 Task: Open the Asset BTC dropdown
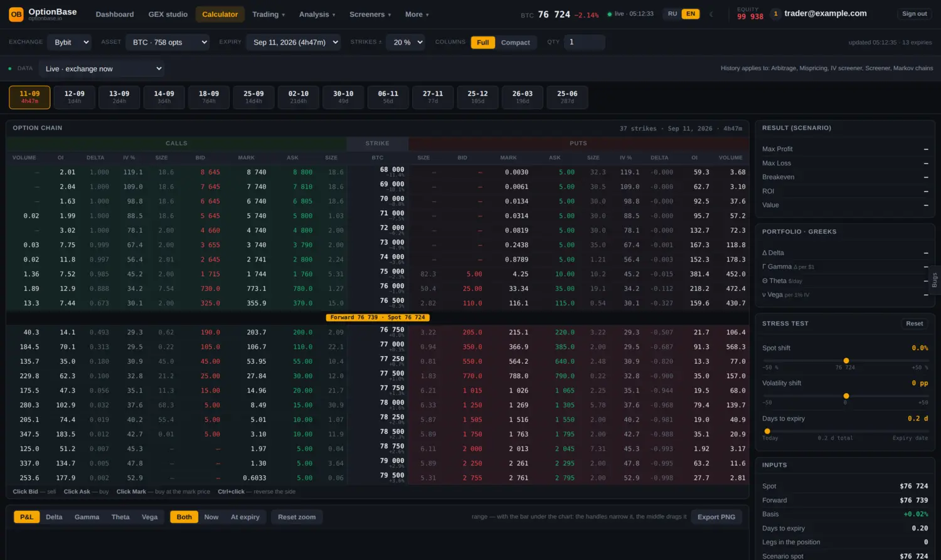(x=167, y=43)
